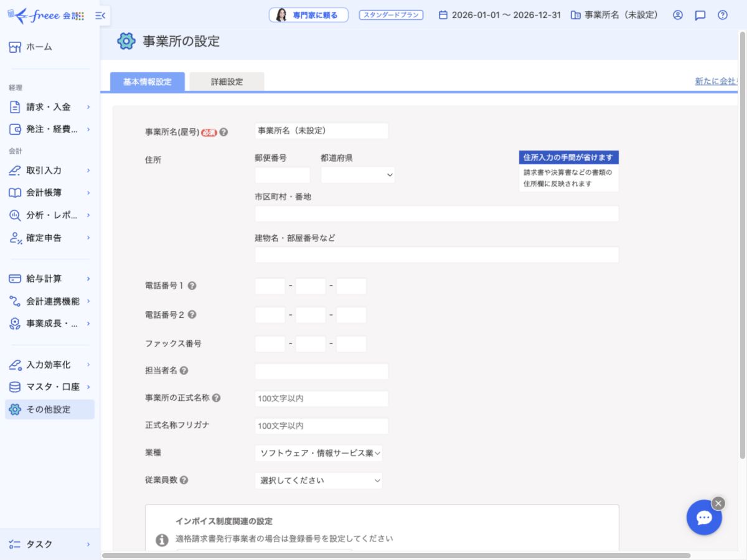Click help icon beside 事業所の正式名称
The height and width of the screenshot is (560, 747).
[216, 398]
